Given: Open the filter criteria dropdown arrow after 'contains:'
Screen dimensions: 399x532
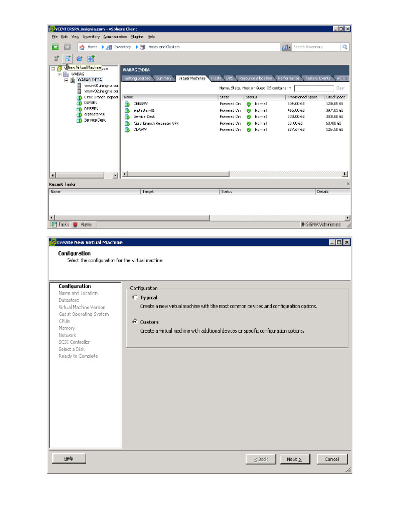Looking at the screenshot, I should [x=290, y=88].
